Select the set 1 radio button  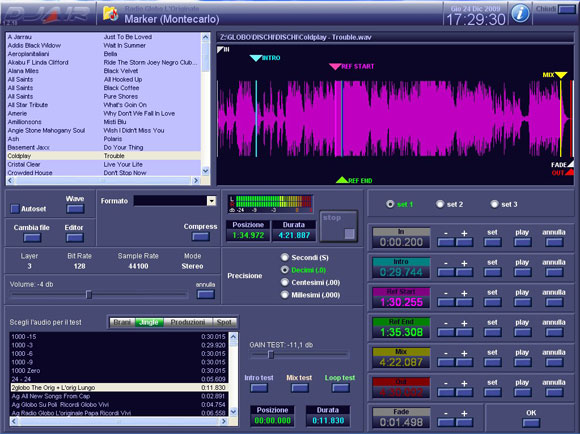[390, 204]
